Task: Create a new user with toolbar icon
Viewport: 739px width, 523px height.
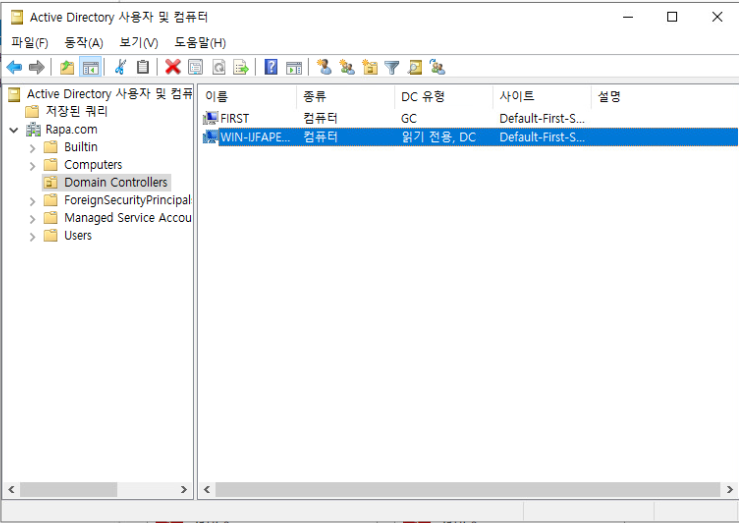Action: pos(324,67)
